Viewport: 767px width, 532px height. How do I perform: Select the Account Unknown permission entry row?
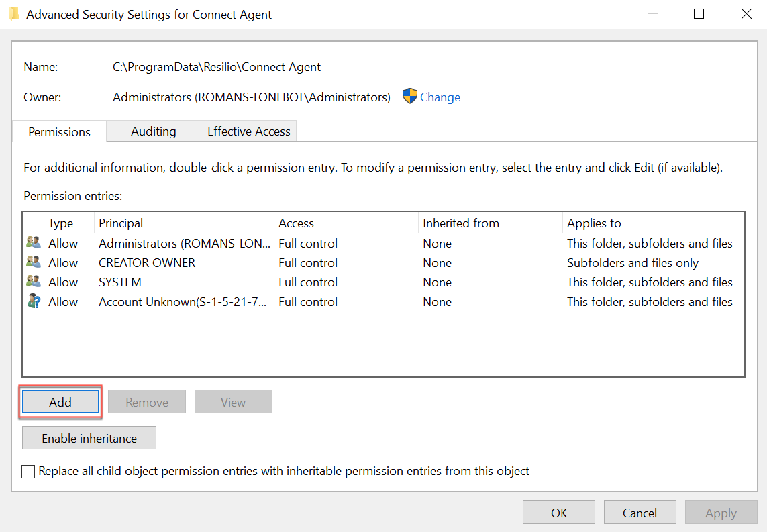click(x=183, y=302)
